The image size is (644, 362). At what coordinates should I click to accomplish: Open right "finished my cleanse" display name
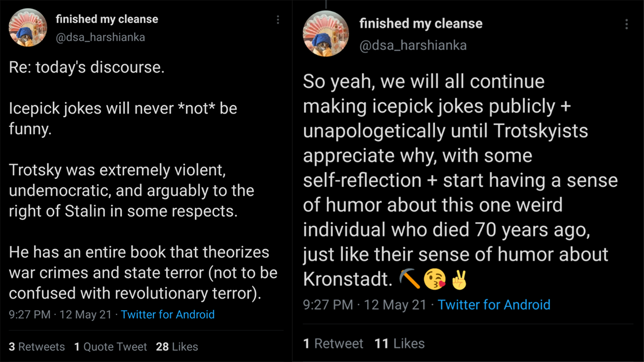point(421,24)
